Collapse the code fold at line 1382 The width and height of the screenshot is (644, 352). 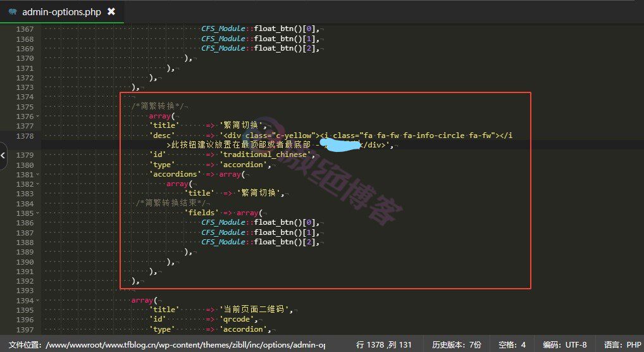(38, 184)
